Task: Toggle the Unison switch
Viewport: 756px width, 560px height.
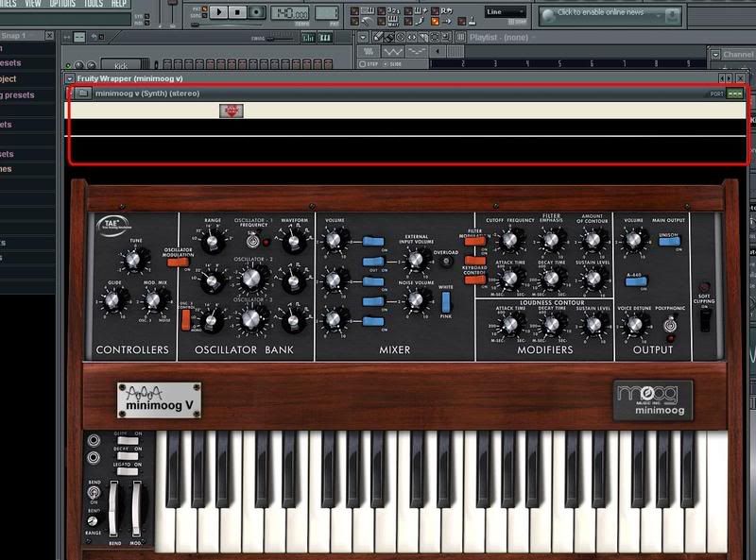Action: pos(669,242)
